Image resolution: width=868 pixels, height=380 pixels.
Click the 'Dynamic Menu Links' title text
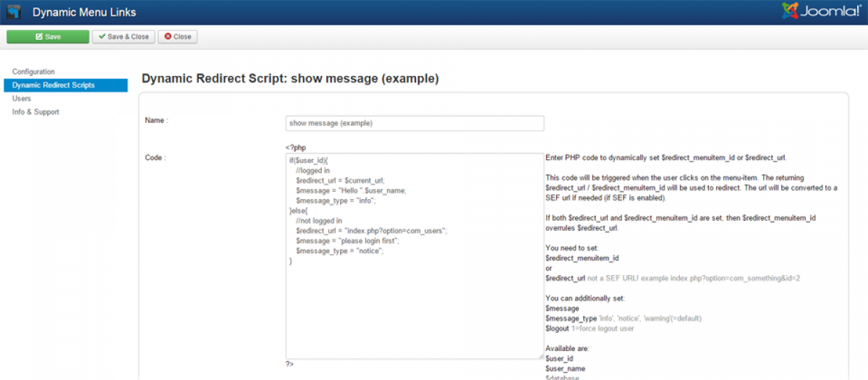click(x=84, y=12)
